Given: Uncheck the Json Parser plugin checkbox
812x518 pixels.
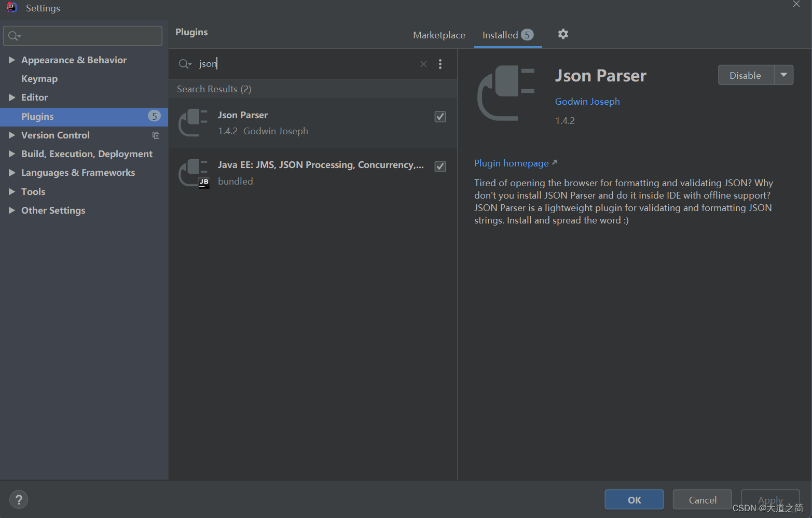Looking at the screenshot, I should point(440,117).
